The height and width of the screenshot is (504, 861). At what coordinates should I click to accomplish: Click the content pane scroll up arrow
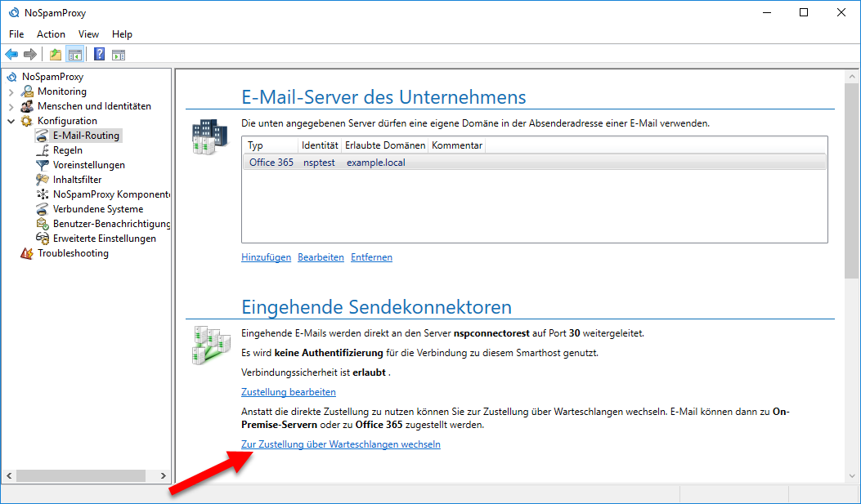click(852, 77)
